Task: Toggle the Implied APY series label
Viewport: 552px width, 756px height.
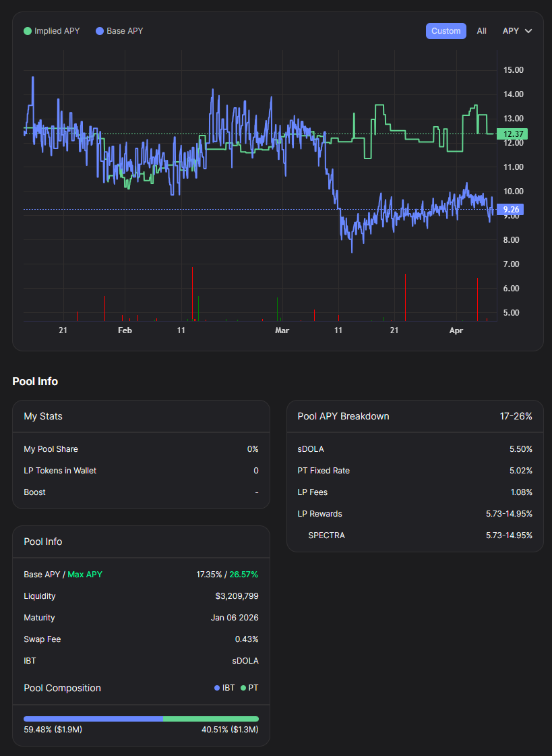Action: point(57,31)
